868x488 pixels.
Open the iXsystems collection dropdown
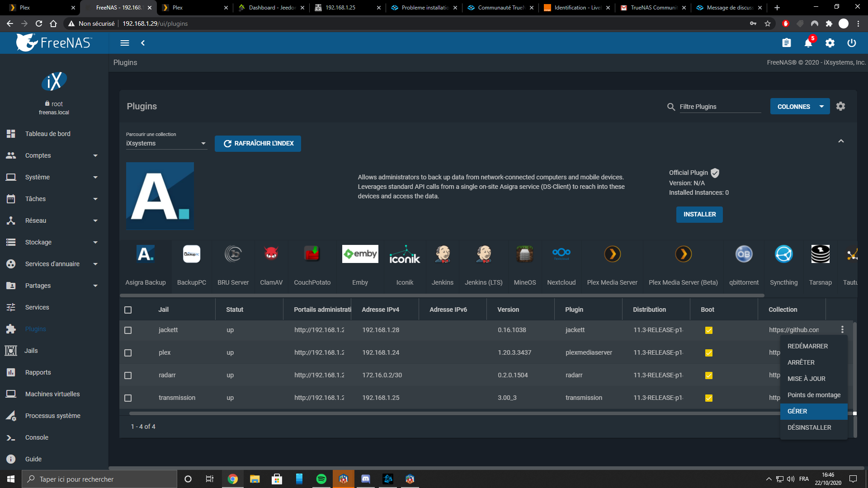pyautogui.click(x=166, y=143)
